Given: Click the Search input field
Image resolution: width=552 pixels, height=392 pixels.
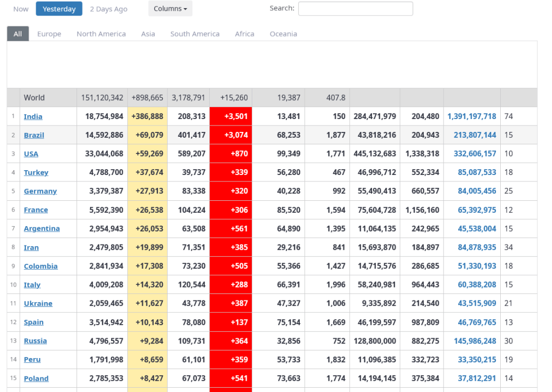Looking at the screenshot, I should pyautogui.click(x=355, y=9).
